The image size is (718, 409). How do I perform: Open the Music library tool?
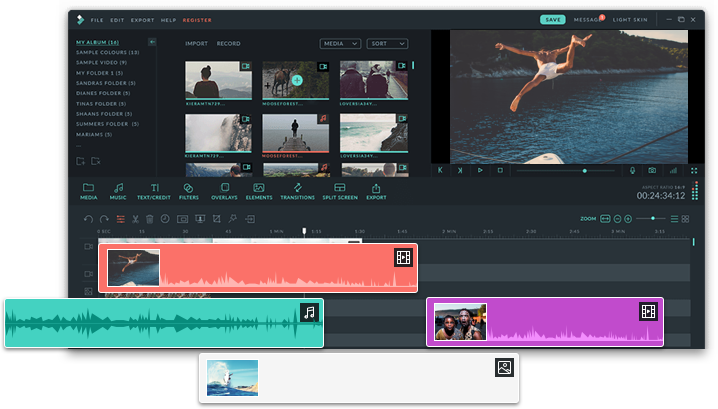(118, 190)
